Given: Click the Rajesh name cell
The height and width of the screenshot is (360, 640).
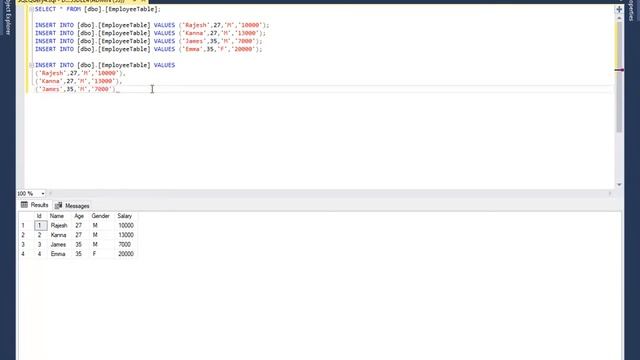Looking at the screenshot, I should point(59,225).
